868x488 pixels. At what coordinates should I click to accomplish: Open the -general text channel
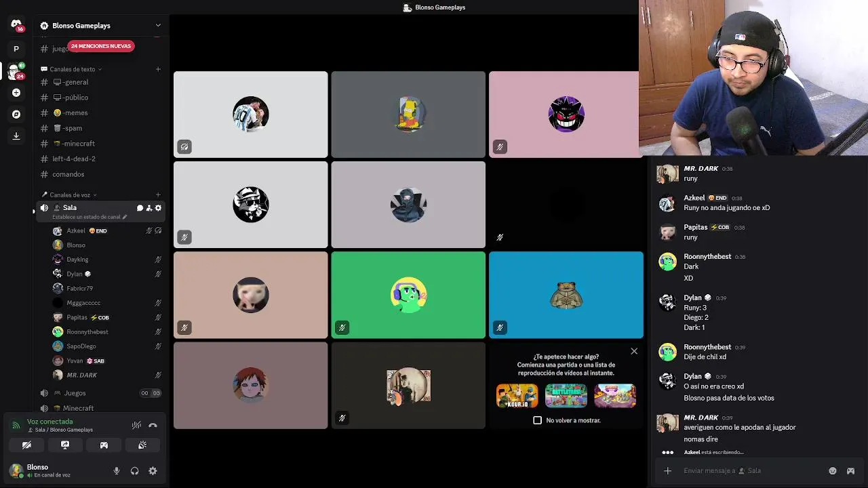pos(100,82)
